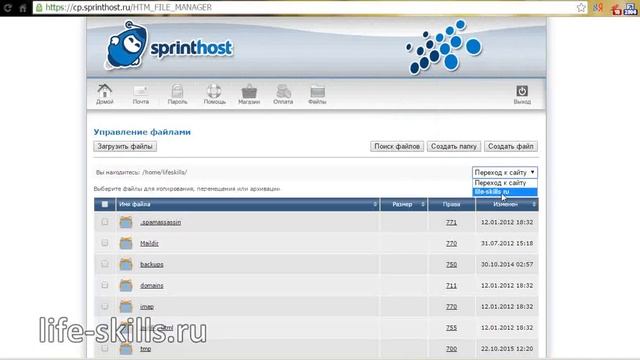Check the backups row checkbox

click(105, 264)
